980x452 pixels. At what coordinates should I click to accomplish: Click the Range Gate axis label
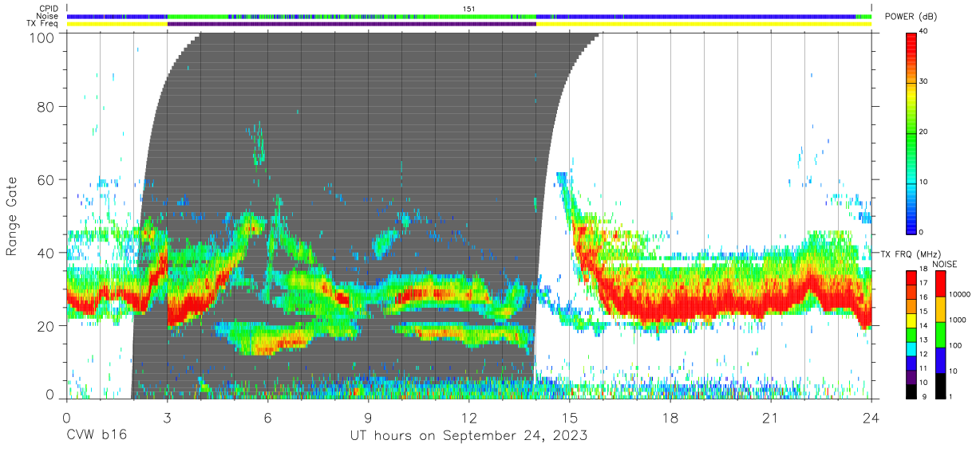13,217
